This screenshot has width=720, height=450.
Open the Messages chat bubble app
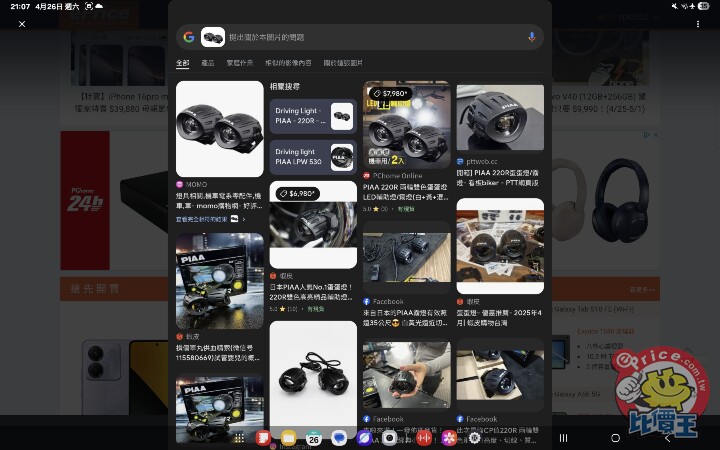[339, 438]
